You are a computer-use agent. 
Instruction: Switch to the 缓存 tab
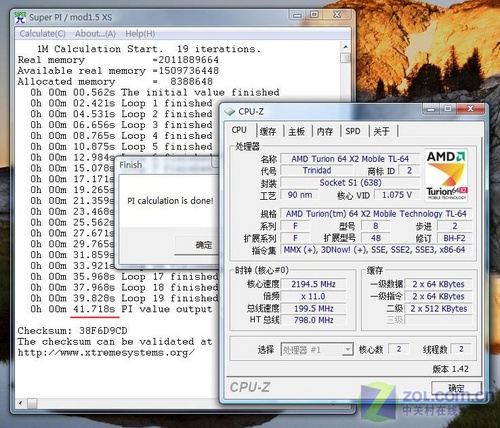click(268, 131)
